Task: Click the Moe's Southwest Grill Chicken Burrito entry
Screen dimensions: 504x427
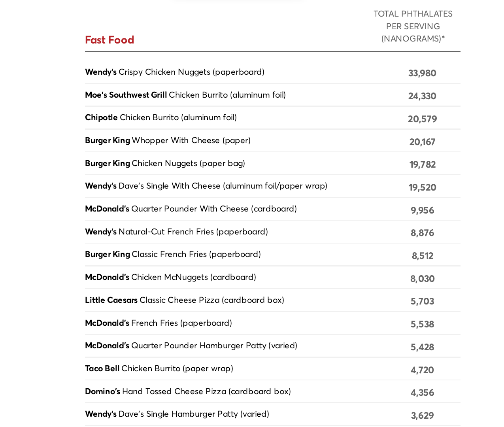Action: point(185,95)
